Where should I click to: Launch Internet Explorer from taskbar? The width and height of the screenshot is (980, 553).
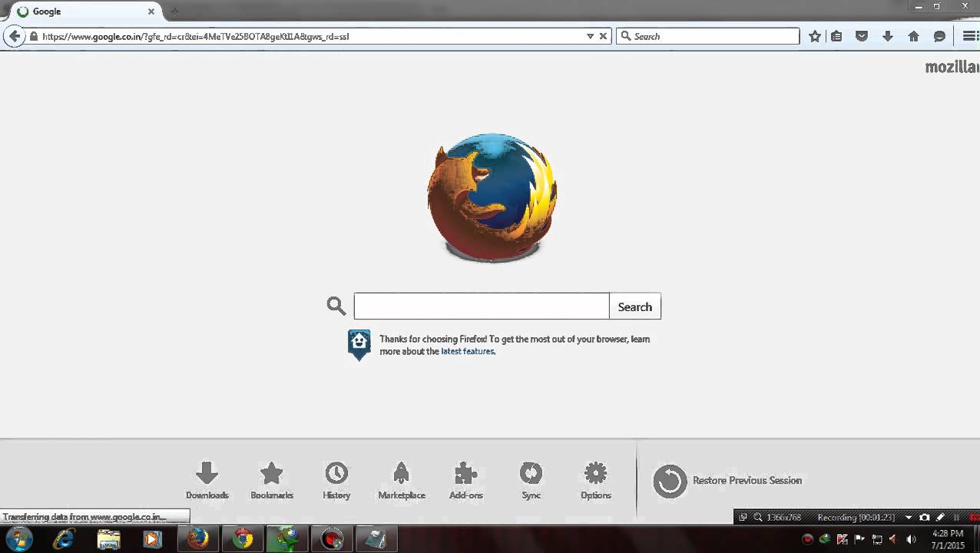64,539
